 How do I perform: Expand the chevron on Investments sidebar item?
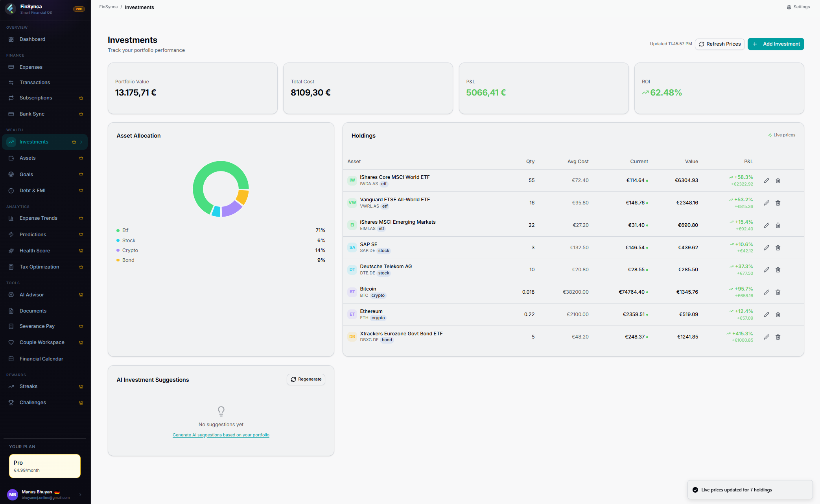click(81, 142)
